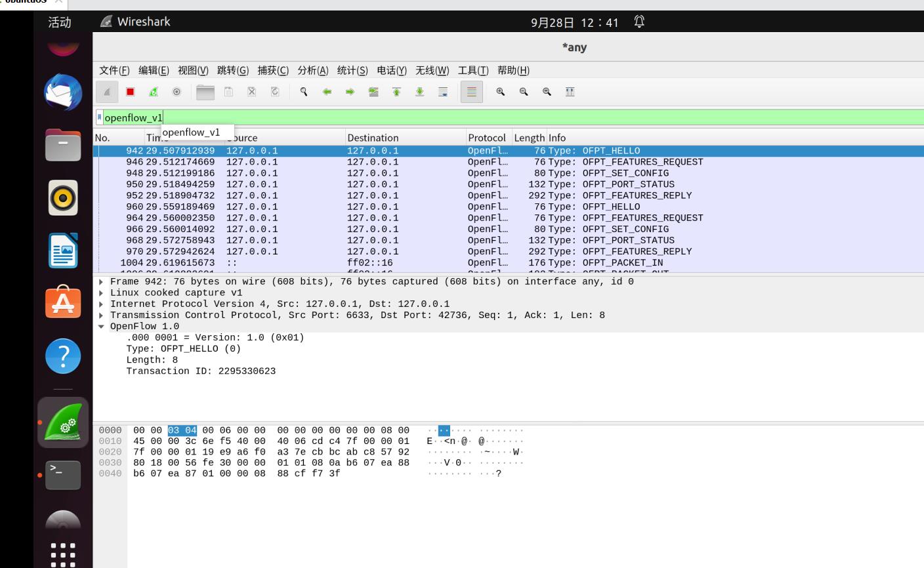Jump to the first packet
Screen dimensions: 924x568
[396, 92]
